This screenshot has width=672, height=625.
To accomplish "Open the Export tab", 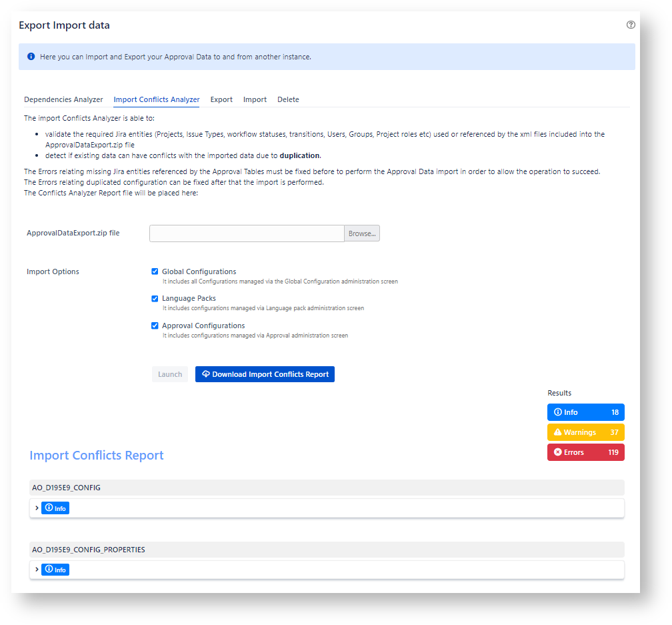I will coord(221,99).
